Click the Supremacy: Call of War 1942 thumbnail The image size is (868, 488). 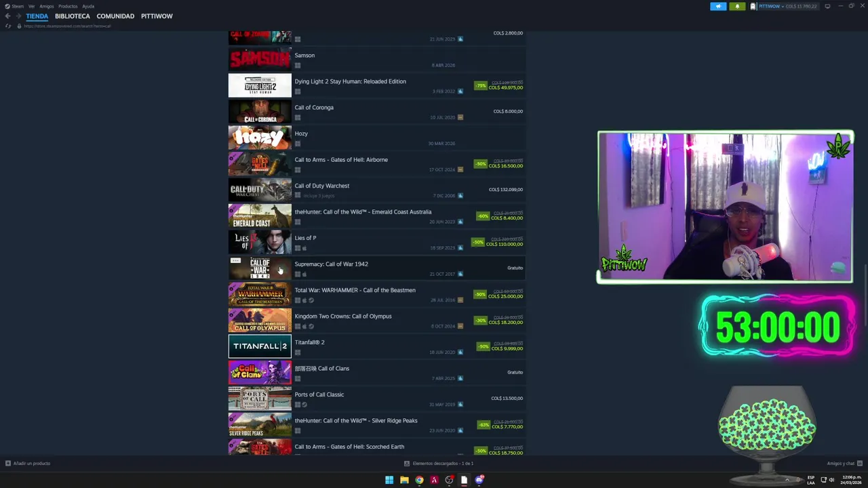tap(260, 268)
